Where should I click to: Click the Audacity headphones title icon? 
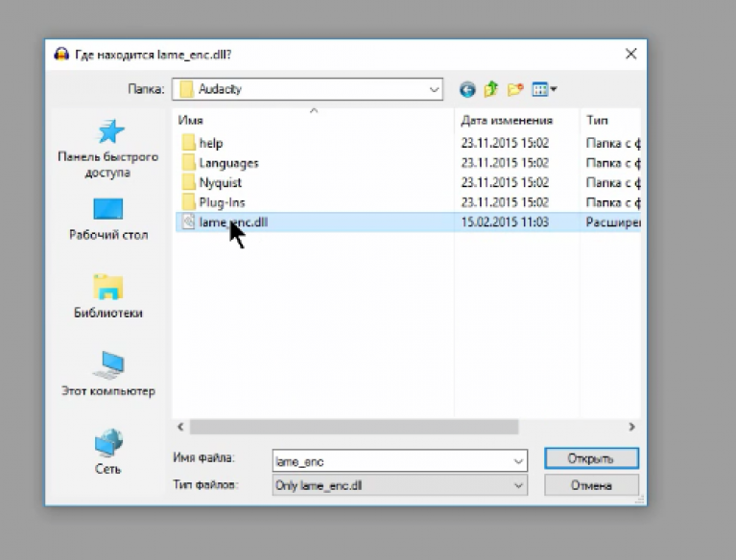point(61,55)
